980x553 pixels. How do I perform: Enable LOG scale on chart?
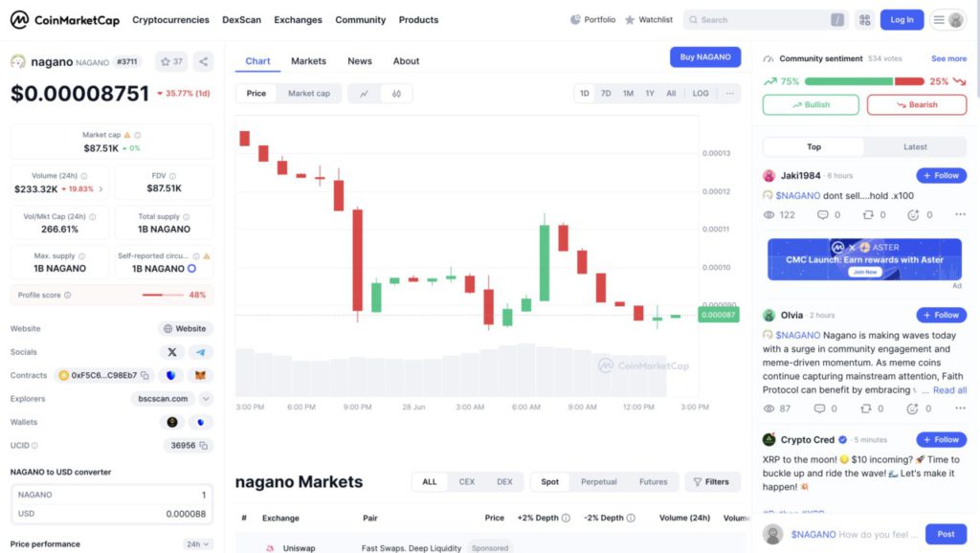coord(701,94)
